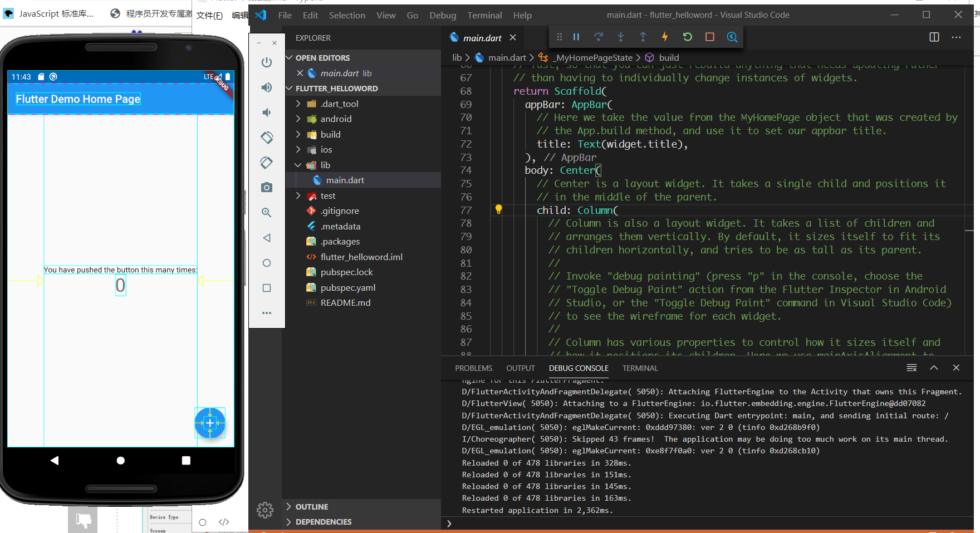
Task: Open README.md file
Action: (363, 302)
